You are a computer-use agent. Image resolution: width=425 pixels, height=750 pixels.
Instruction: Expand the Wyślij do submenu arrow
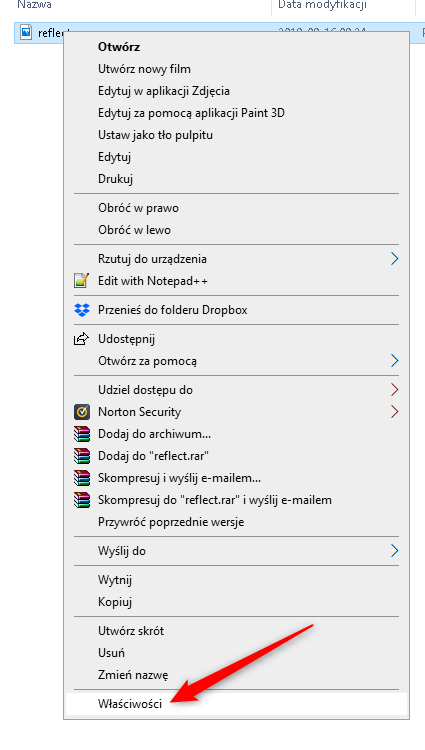pyautogui.click(x=394, y=551)
